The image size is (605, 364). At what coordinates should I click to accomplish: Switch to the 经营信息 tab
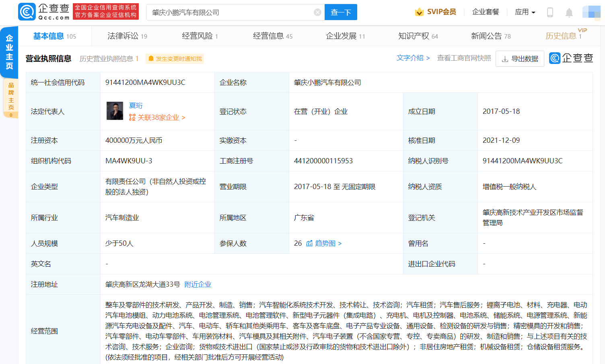coord(273,36)
